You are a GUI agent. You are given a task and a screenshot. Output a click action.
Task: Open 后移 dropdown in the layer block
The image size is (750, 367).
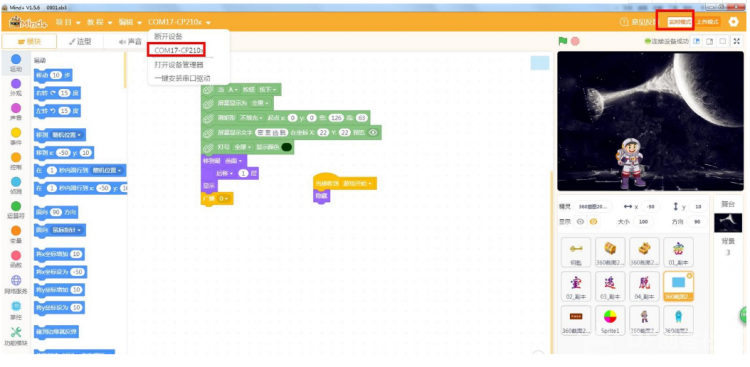click(224, 173)
